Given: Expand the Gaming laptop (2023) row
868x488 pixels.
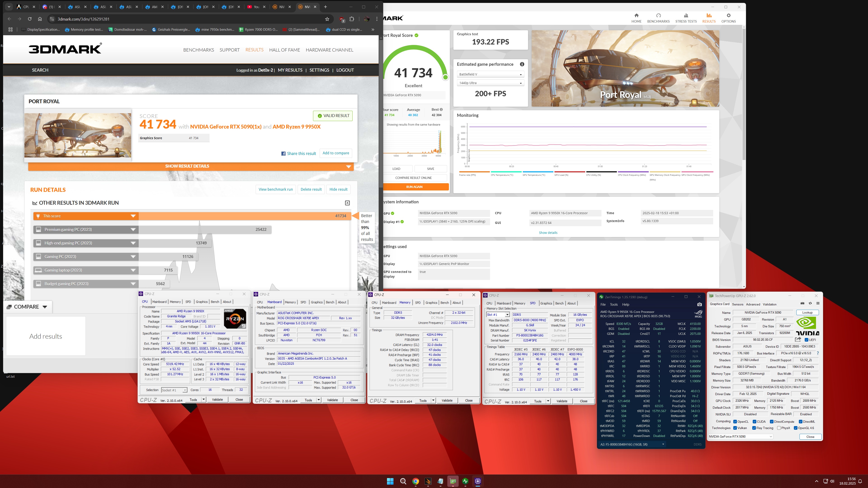Looking at the screenshot, I should coord(86,270).
